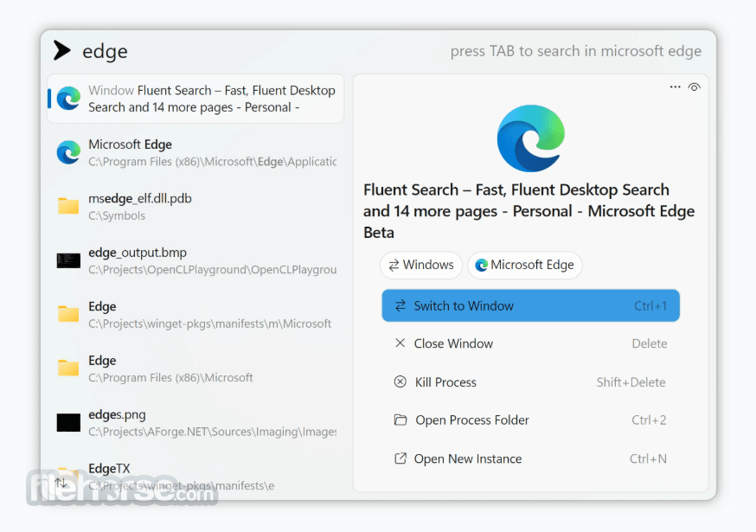Screen dimensions: 756x532
Task: Select the Window Fluent Search result
Action: (x=195, y=99)
